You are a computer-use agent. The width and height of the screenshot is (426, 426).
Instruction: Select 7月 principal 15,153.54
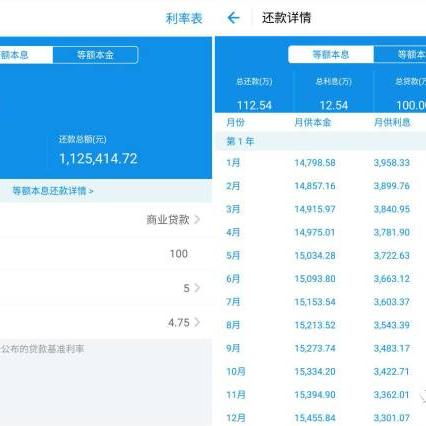(x=315, y=302)
